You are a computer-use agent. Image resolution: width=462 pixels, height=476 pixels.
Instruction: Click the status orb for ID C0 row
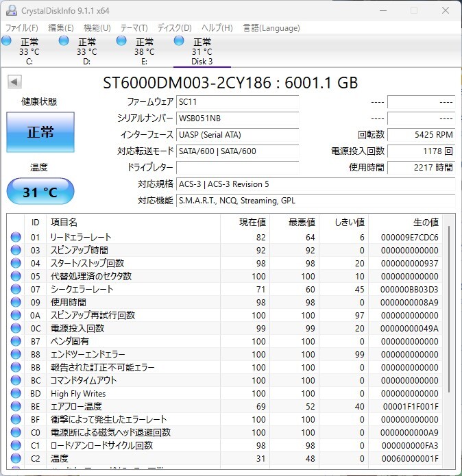click(x=16, y=433)
